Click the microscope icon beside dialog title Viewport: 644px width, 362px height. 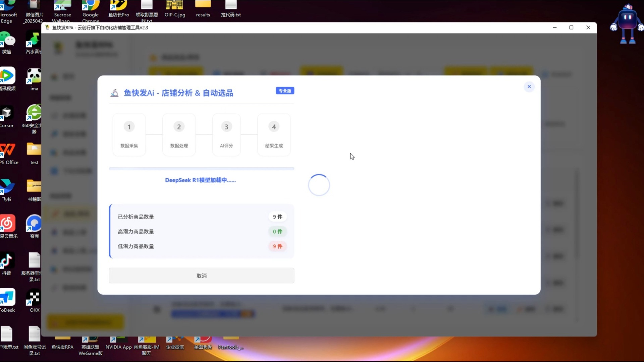(x=114, y=93)
